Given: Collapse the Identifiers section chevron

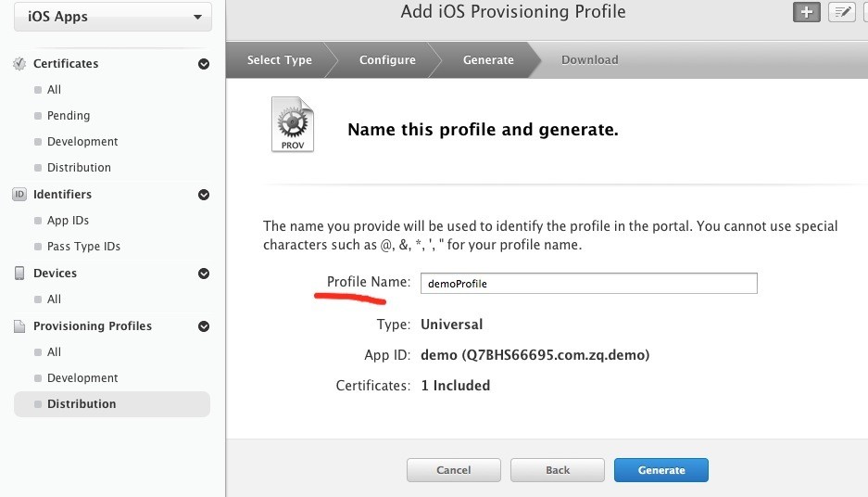Looking at the screenshot, I should pos(204,195).
